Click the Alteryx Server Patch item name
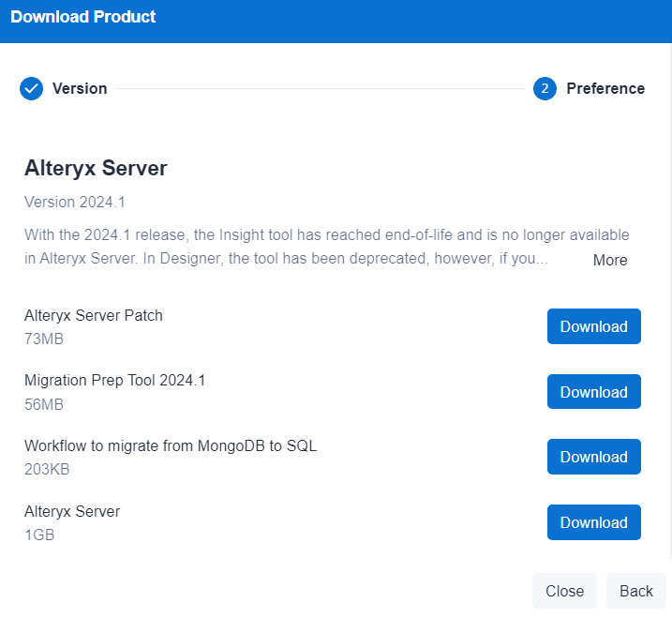Image resolution: width=672 pixels, height=618 pixels. point(94,315)
